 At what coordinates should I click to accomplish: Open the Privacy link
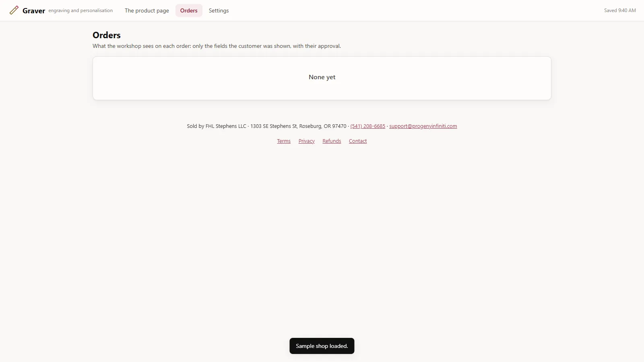[306, 141]
